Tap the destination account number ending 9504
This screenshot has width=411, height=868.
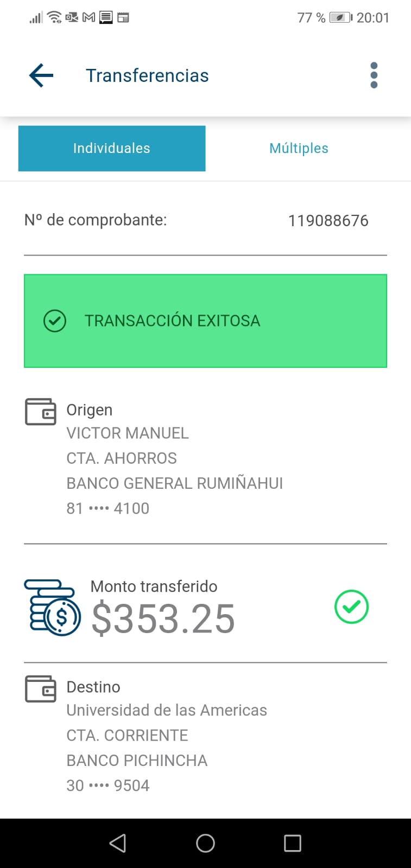tap(108, 786)
